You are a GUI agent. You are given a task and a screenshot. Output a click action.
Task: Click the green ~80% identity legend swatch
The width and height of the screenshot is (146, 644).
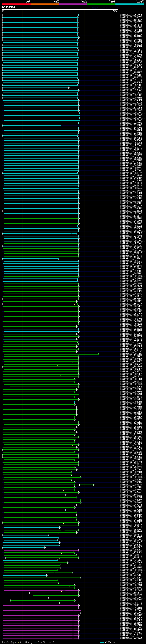coord(101,4)
